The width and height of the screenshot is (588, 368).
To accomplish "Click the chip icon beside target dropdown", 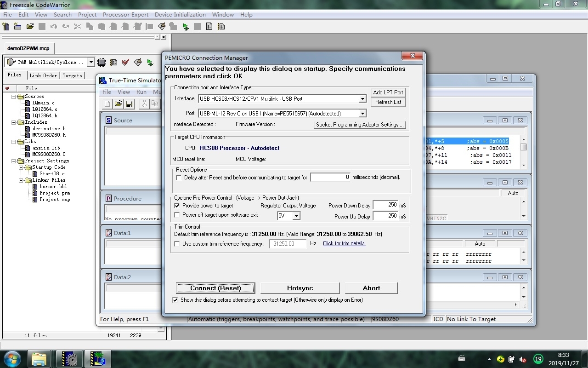I will [102, 62].
